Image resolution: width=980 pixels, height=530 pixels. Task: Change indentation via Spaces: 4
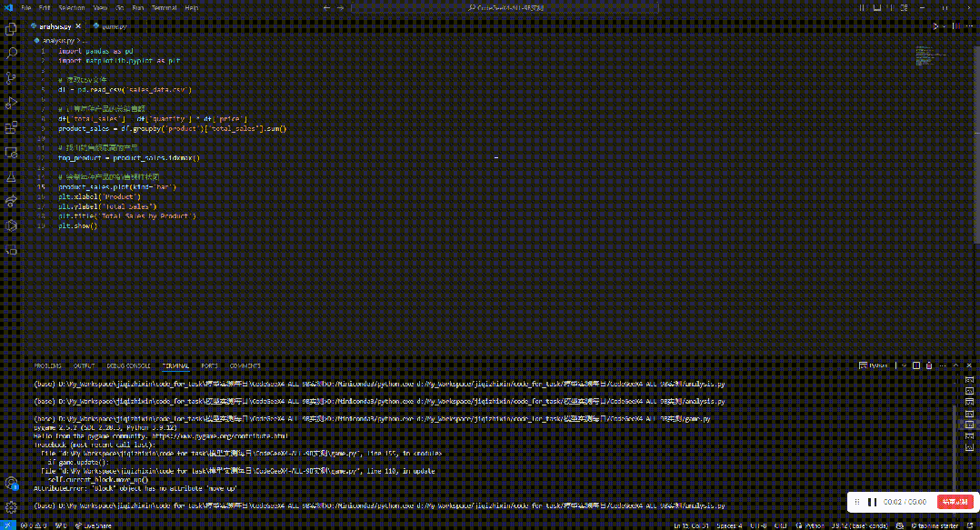click(x=729, y=525)
